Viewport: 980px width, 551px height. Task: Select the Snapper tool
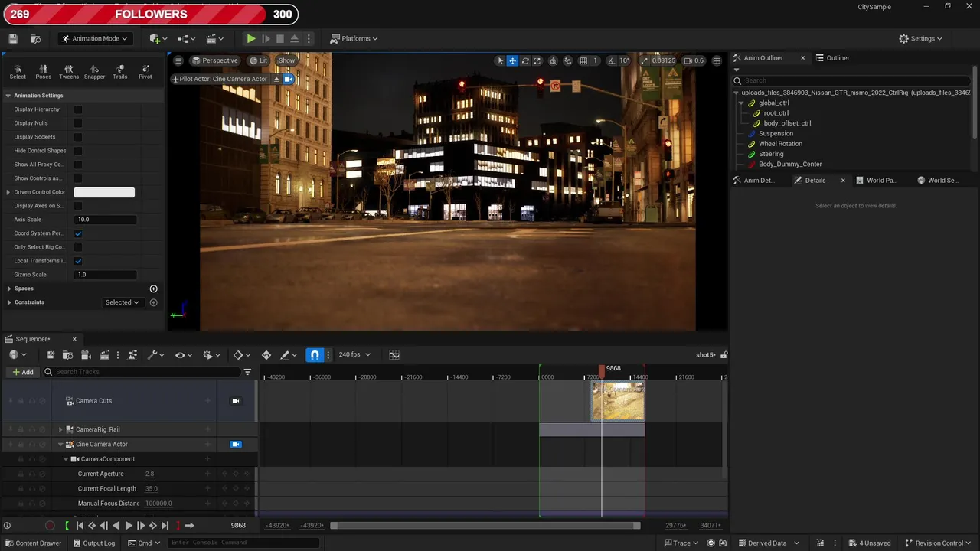[94, 71]
